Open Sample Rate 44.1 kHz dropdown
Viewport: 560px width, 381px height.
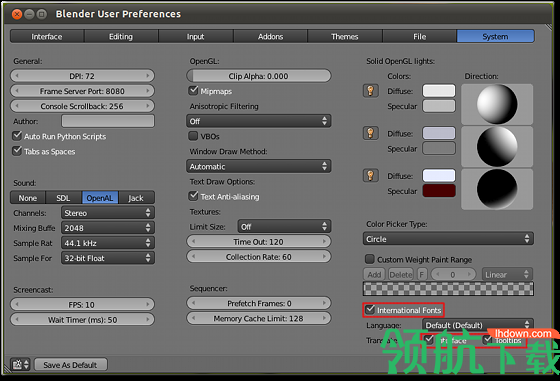[x=108, y=243]
